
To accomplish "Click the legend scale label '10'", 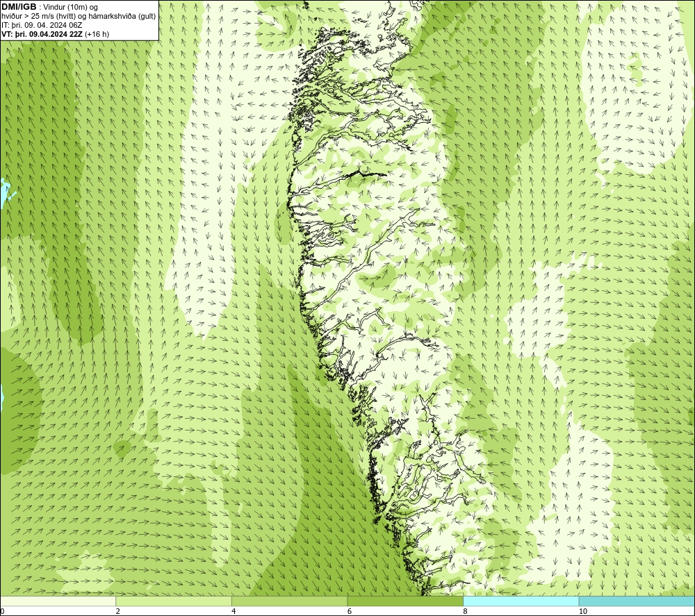I will coord(583,611).
